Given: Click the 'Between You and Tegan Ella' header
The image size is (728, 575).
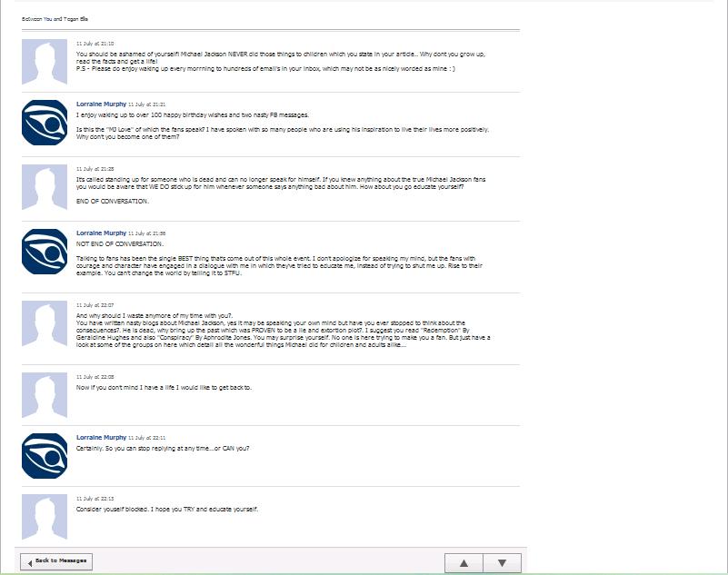Looking at the screenshot, I should (x=55, y=18).
